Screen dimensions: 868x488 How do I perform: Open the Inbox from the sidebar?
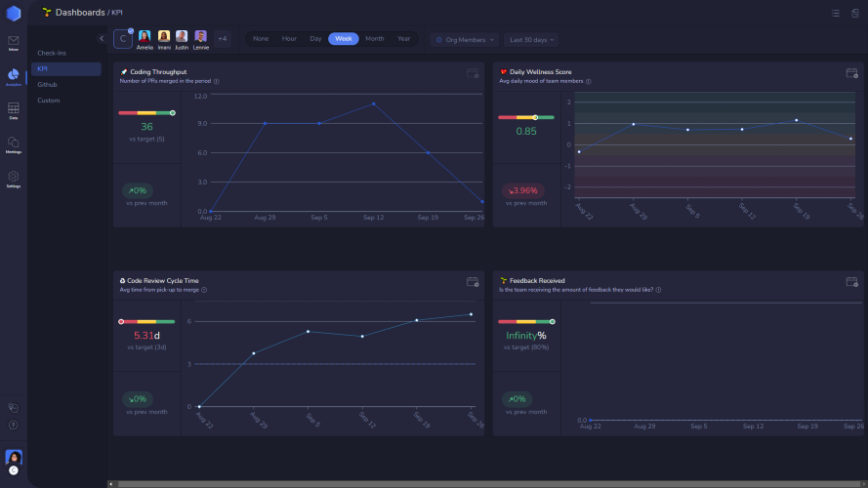(x=14, y=43)
